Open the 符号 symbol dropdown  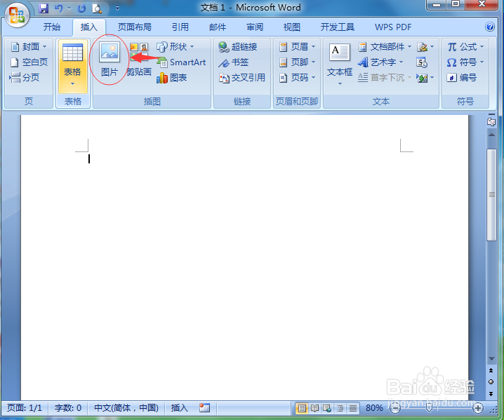pos(465,62)
